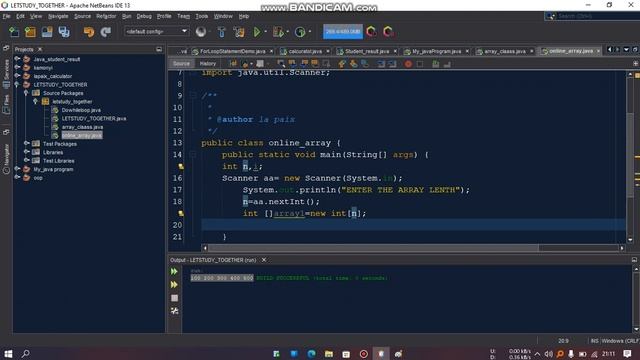640x360 pixels.
Task: Close the online_array.java tab
Action: 598,51
